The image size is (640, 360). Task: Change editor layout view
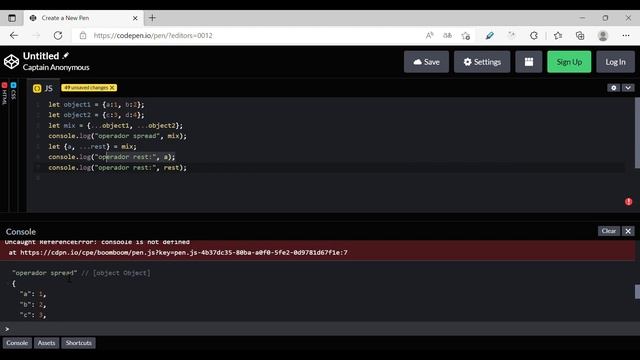(x=529, y=62)
